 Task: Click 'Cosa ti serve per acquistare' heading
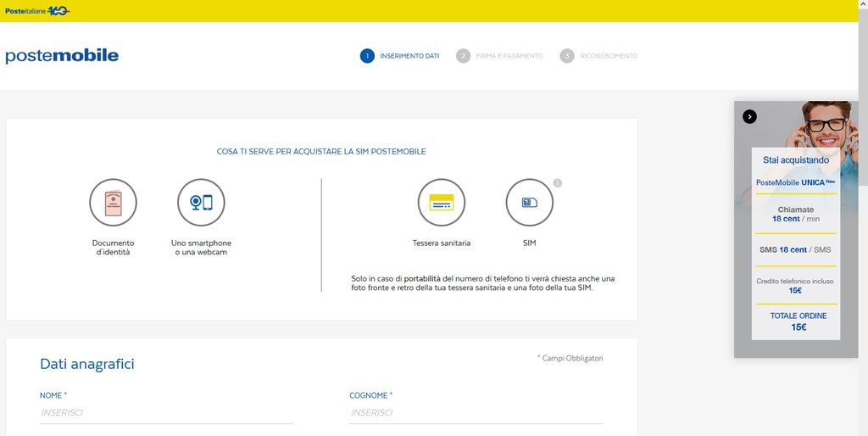[321, 151]
